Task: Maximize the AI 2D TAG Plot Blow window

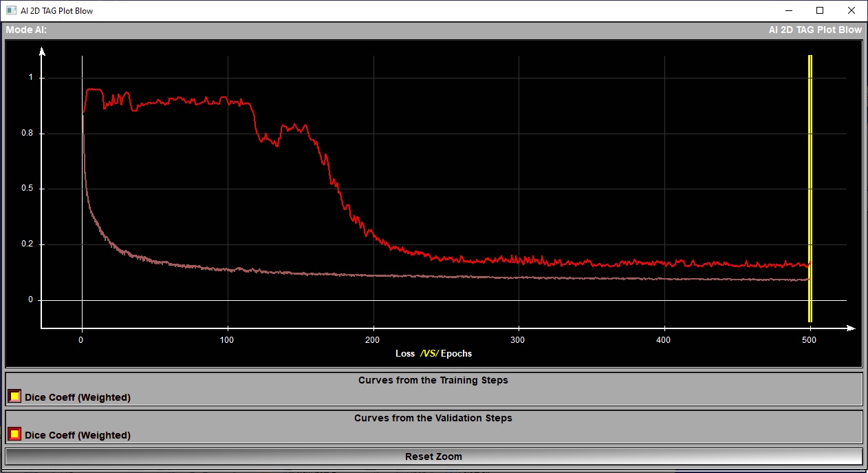Action: point(820,10)
